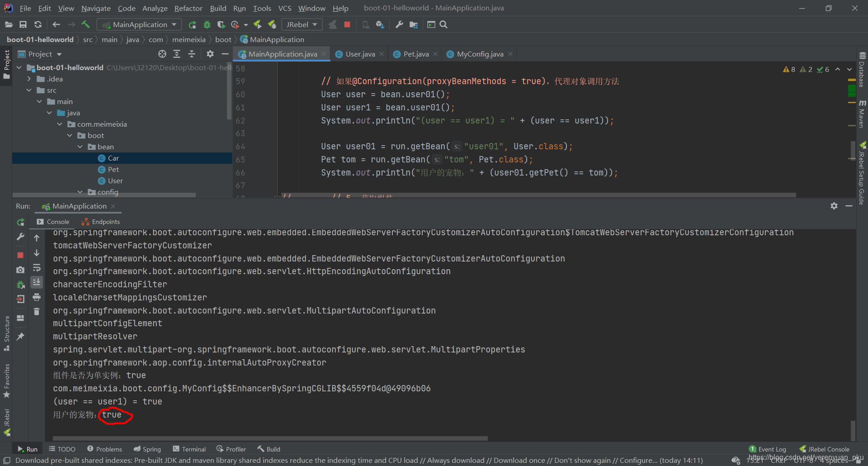The height and width of the screenshot is (466, 868).
Task: Expand all in Project panel
Action: point(177,54)
